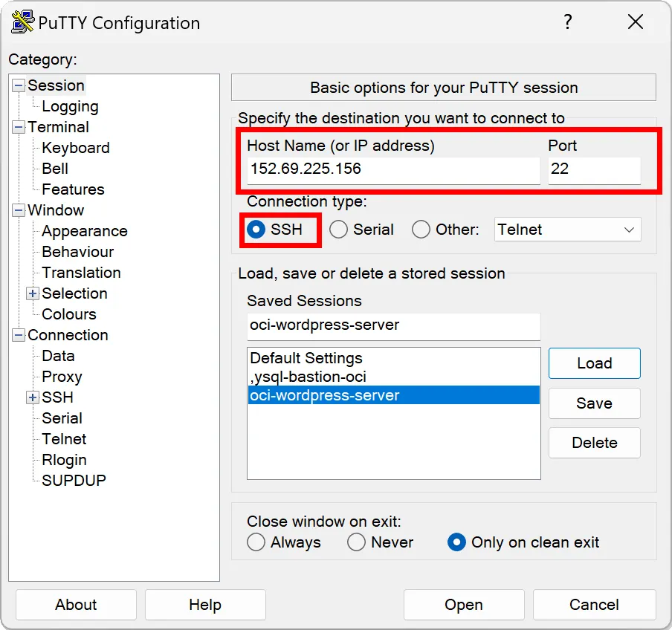Go to the Appearance settings category
This screenshot has width=672, height=630.
pos(84,231)
